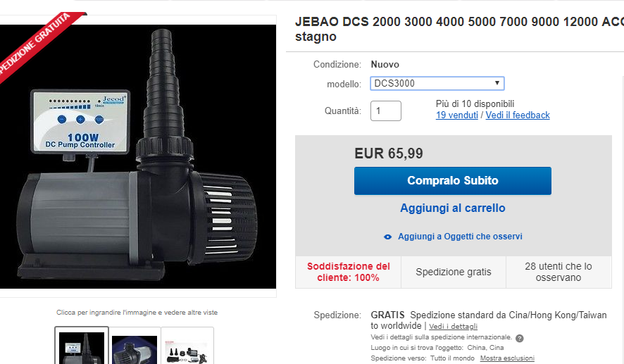
Task: Open the Vedi il feedback link
Action: (x=518, y=115)
